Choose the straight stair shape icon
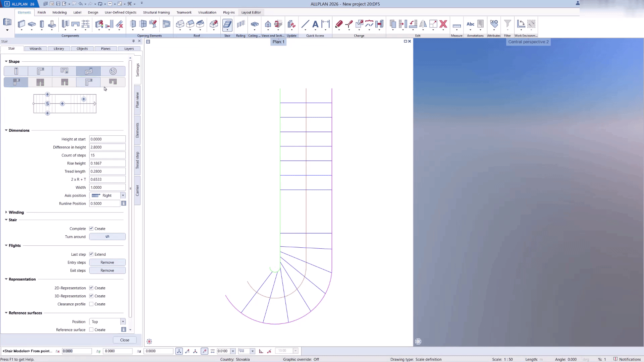 click(x=16, y=71)
